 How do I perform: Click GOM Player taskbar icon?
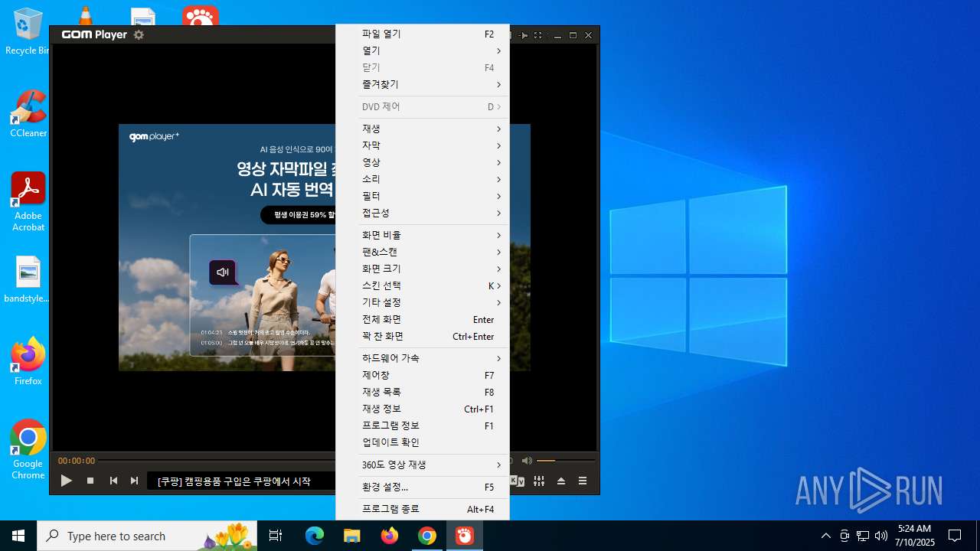coord(465,536)
